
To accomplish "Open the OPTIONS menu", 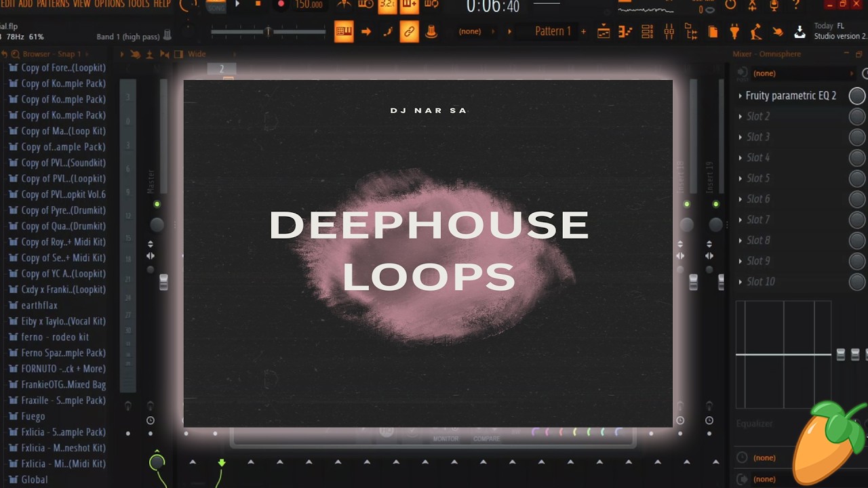I will (x=109, y=3).
